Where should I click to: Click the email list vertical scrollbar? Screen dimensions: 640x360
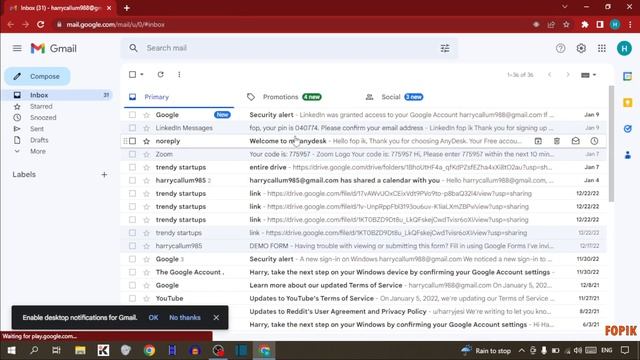pos(611,144)
